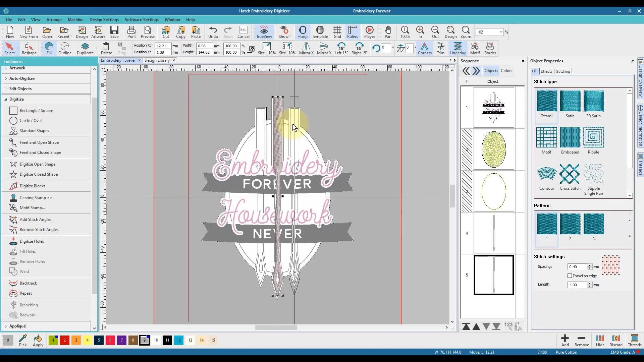Screen dimensions: 644x362
Task: Toggle the TrueView display mode
Action: (x=264, y=32)
